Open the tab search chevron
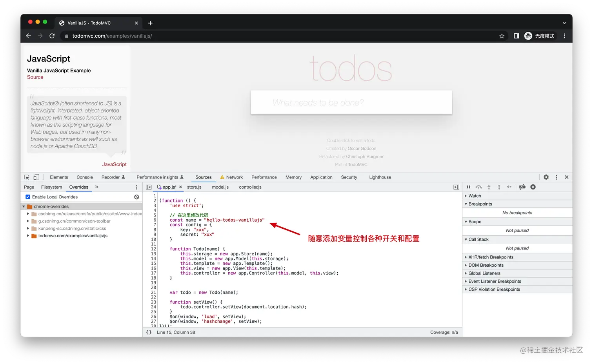This screenshot has width=593, height=364. click(x=564, y=23)
